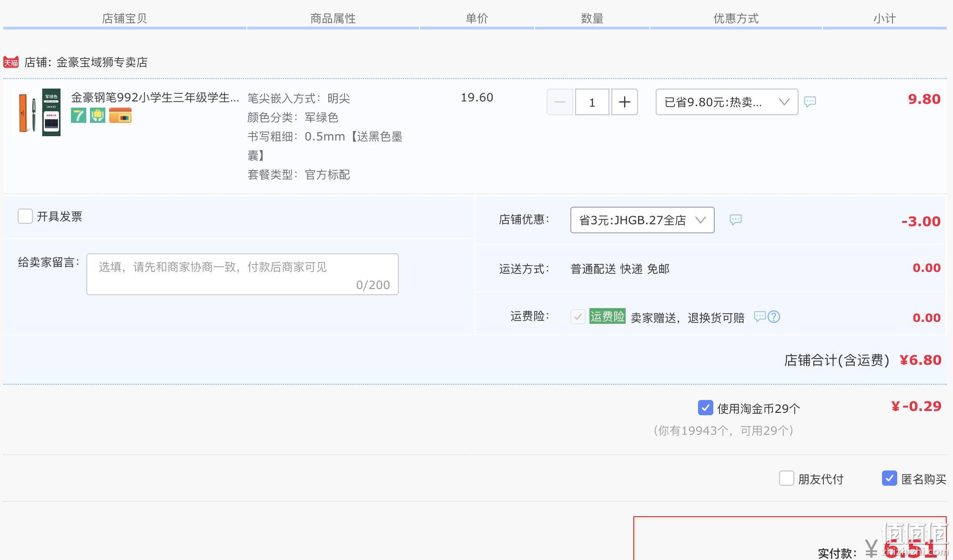
Task: Click the question mark help icon for 运费险
Action: 774,317
